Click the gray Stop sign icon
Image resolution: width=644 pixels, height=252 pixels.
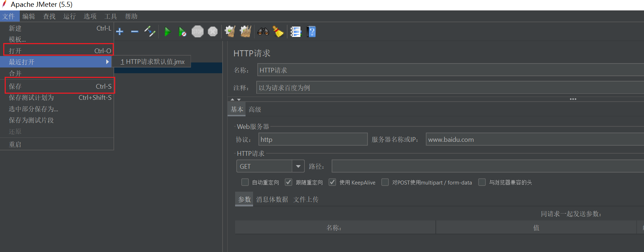[x=197, y=32]
